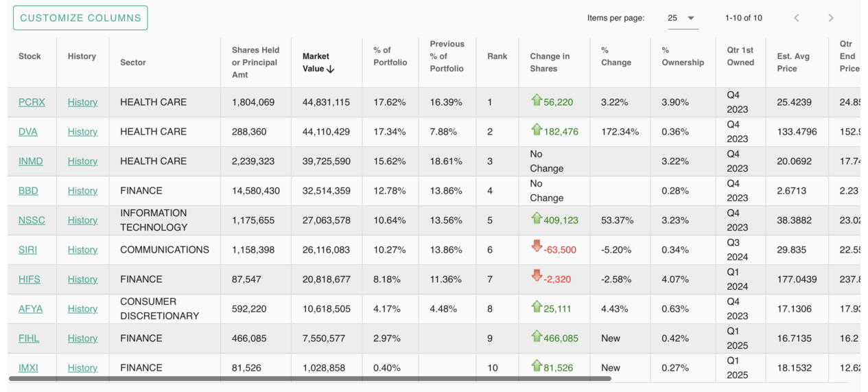View History for the HIFS row
Image resolution: width=868 pixels, height=392 pixels.
coord(82,279)
